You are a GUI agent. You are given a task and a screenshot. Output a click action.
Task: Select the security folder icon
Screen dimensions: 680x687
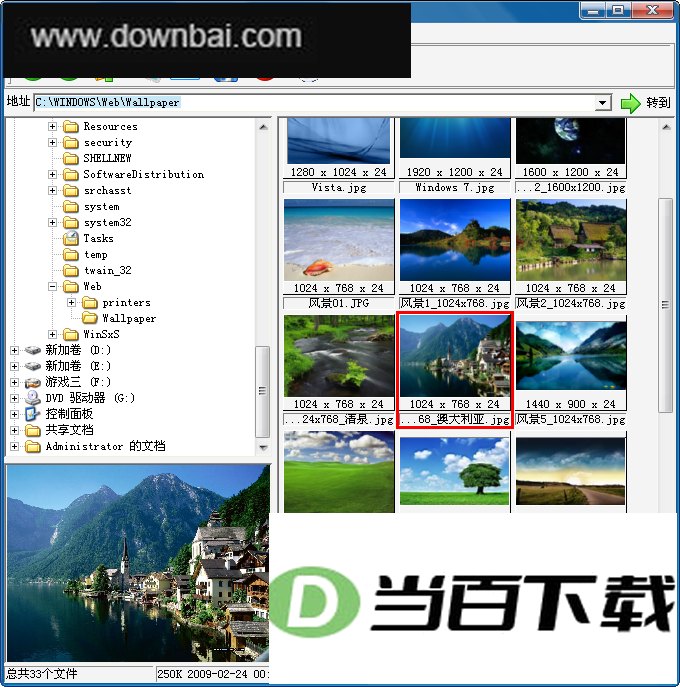(x=71, y=142)
